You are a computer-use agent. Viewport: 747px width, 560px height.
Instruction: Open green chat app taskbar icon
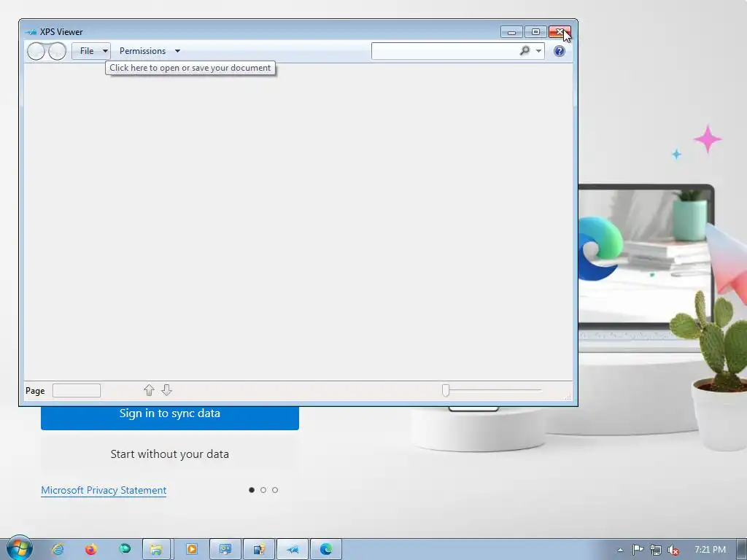pos(125,549)
